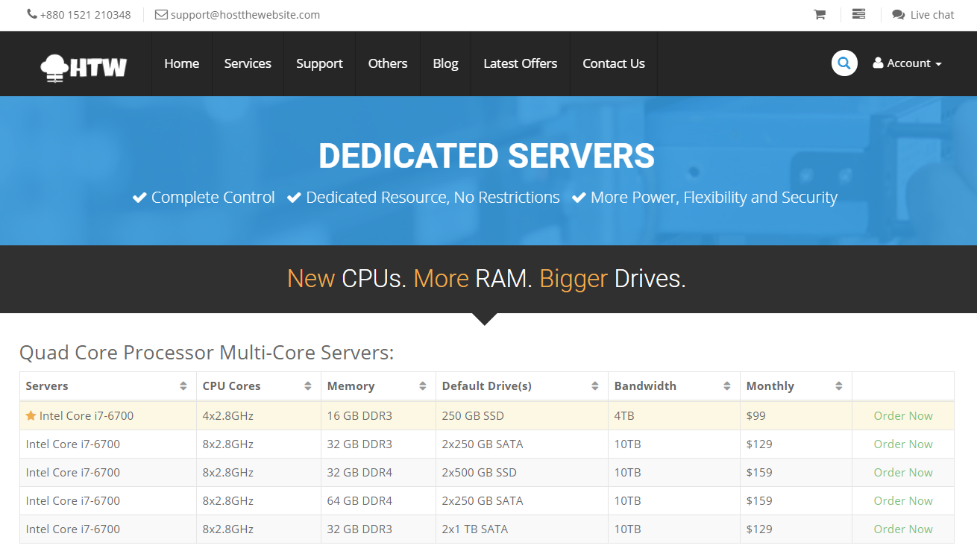Click the server list icon in top bar
This screenshot has width=977, height=560.
[858, 14]
